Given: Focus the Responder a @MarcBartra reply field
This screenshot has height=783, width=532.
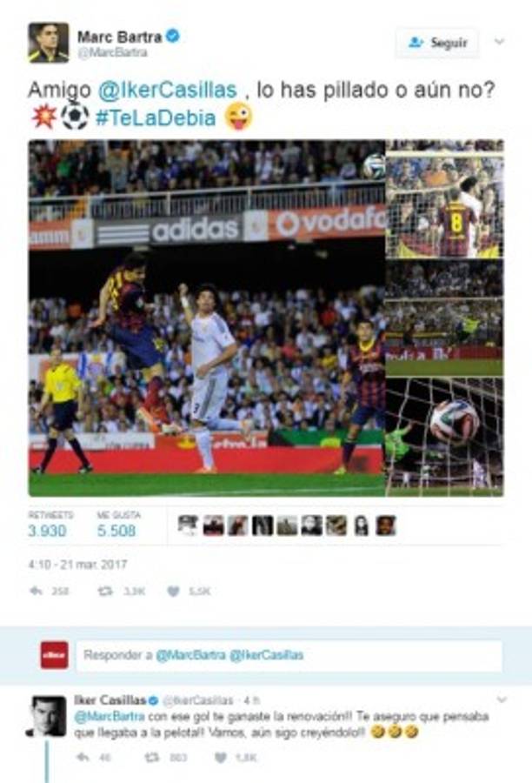Looking at the screenshot, I should [x=289, y=655].
